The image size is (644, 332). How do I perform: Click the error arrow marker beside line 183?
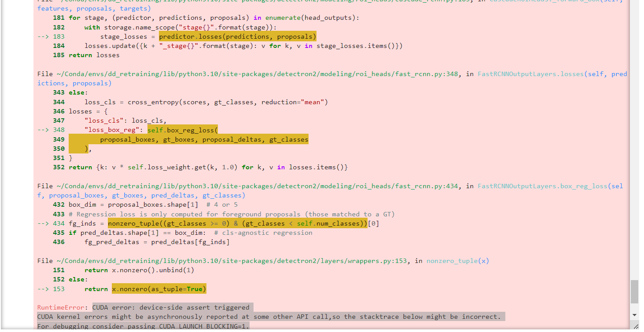[43, 36]
